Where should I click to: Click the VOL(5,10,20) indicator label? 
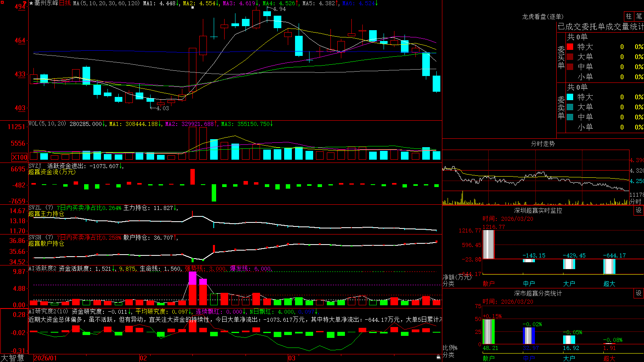click(47, 123)
